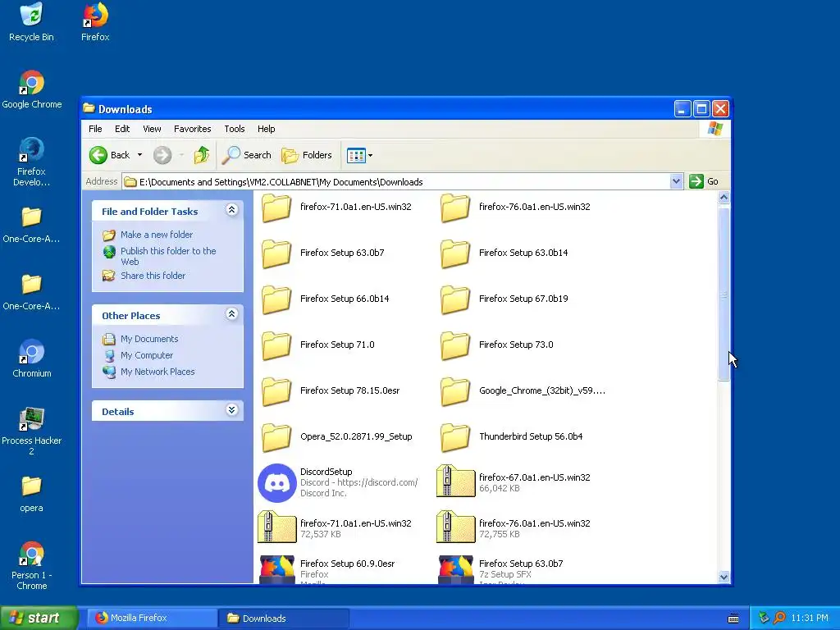840x630 pixels.
Task: Open the Start menu
Action: (x=39, y=618)
